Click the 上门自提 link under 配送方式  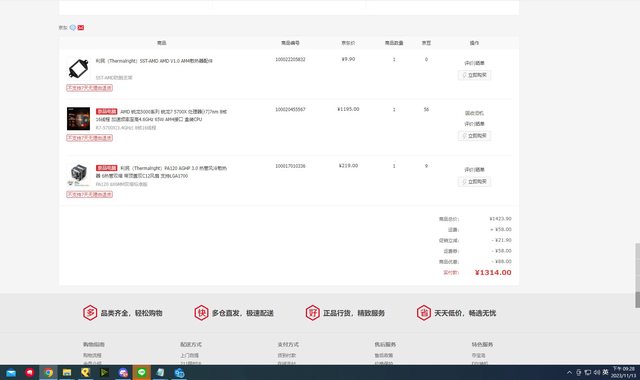[189, 356]
